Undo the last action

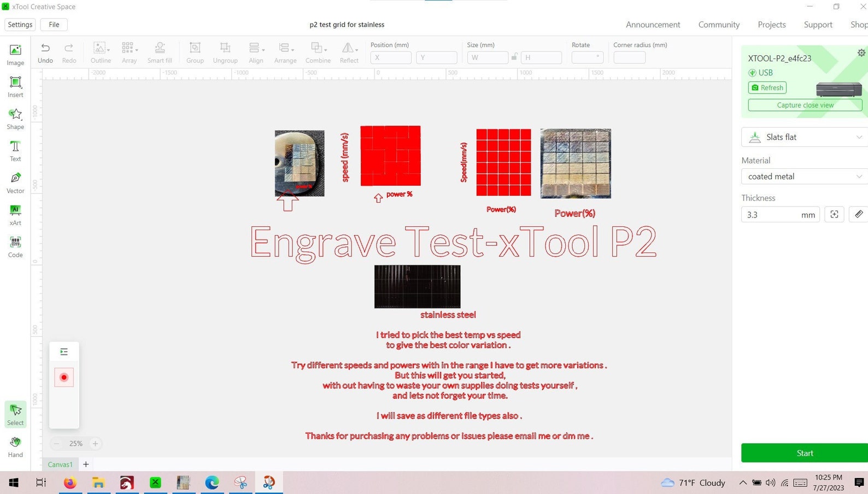pyautogui.click(x=45, y=53)
